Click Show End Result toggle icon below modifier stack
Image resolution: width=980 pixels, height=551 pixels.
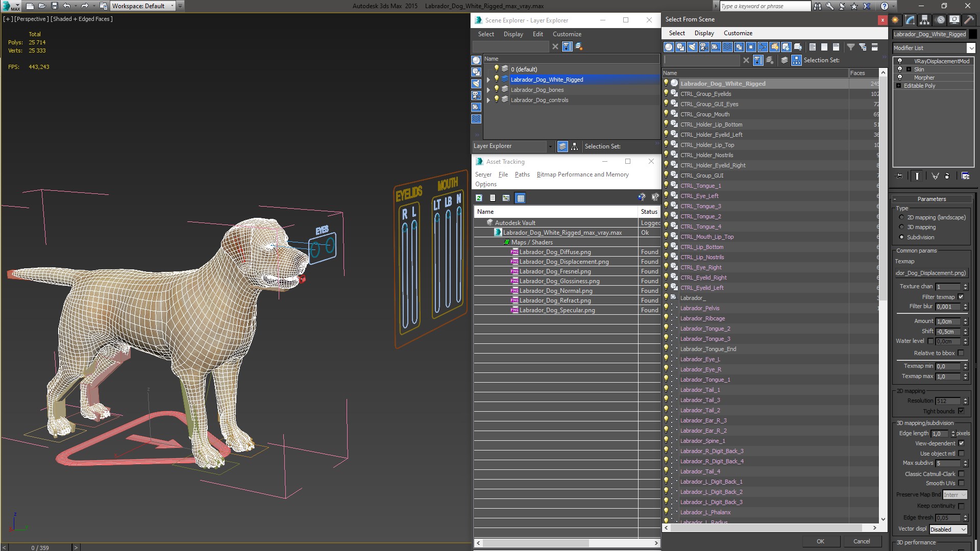(x=917, y=176)
